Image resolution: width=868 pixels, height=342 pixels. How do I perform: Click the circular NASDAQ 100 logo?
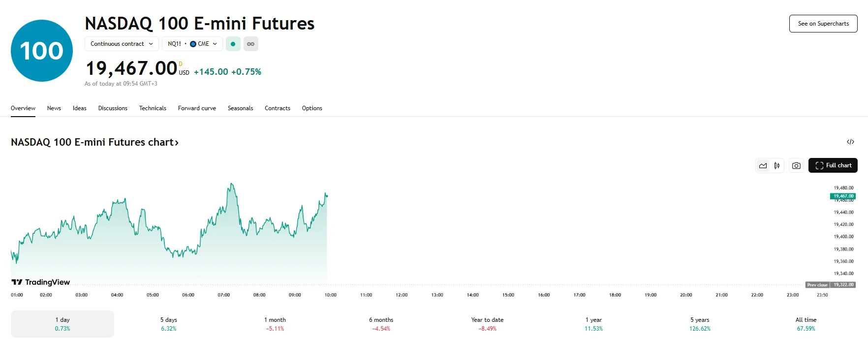click(x=42, y=50)
